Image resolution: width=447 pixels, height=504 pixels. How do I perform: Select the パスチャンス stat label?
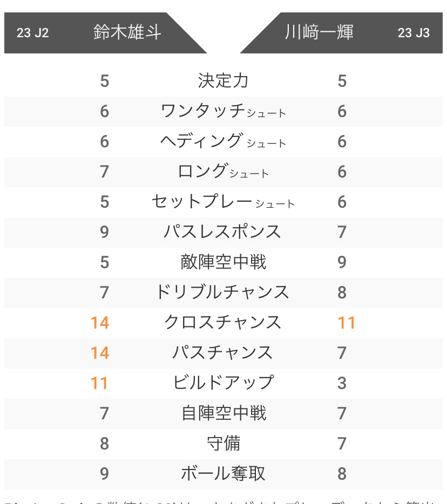[x=223, y=352]
